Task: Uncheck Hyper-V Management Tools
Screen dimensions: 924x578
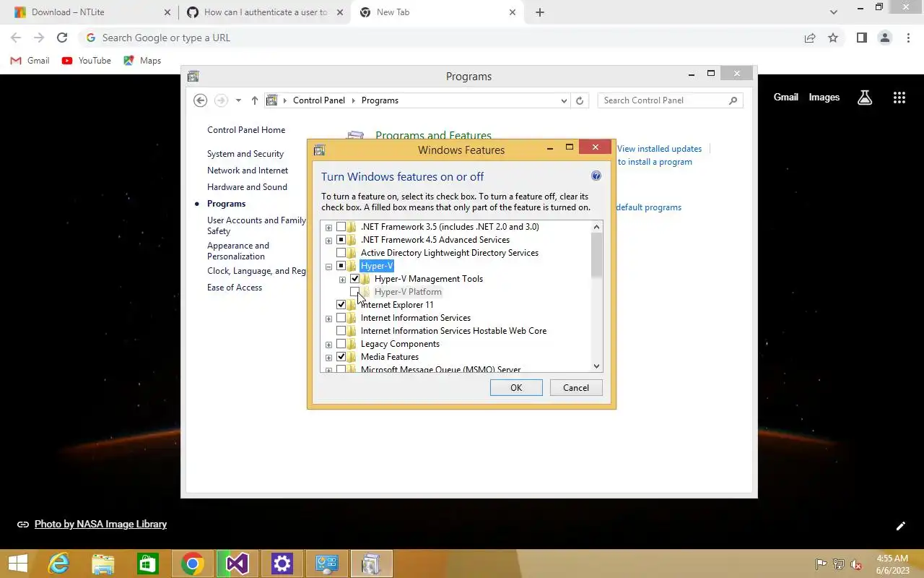Action: tap(355, 279)
